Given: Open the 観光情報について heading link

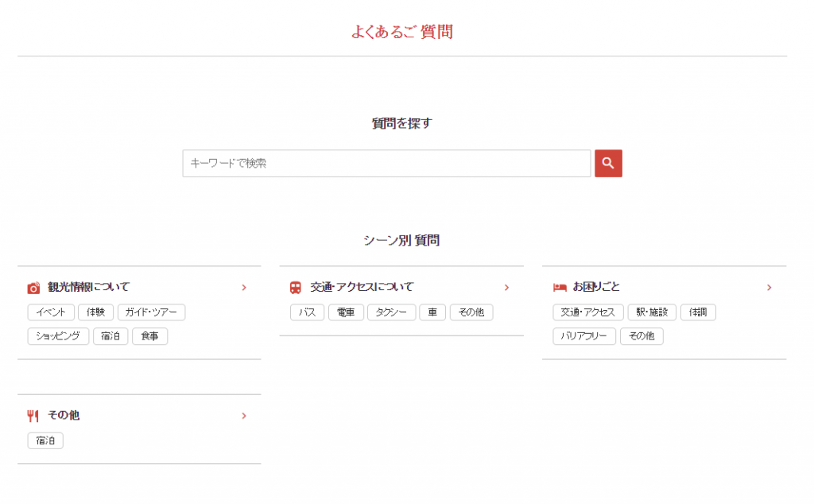Looking at the screenshot, I should 88,287.
